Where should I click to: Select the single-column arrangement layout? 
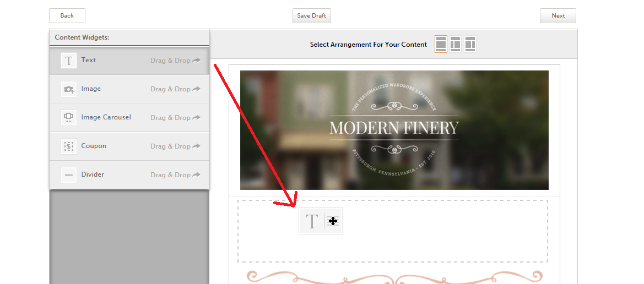441,44
